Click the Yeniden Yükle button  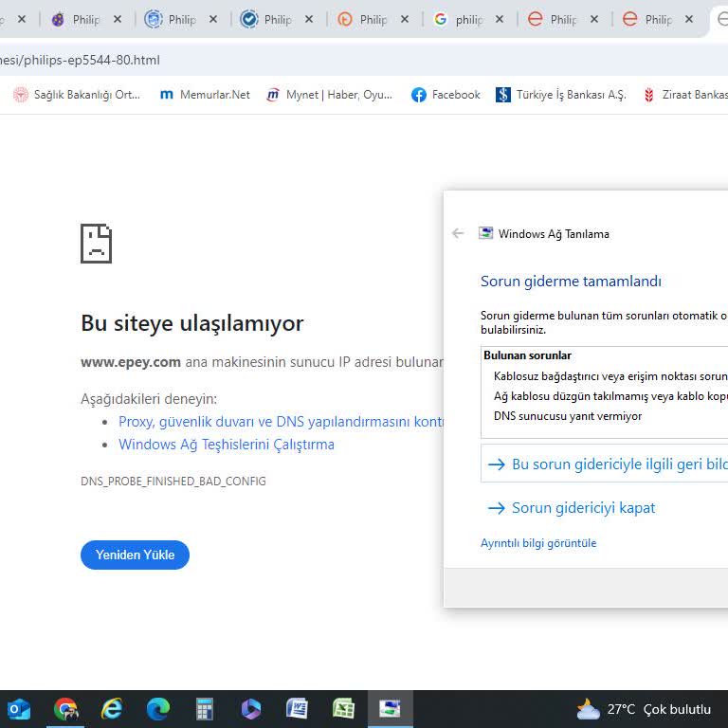pyautogui.click(x=136, y=555)
